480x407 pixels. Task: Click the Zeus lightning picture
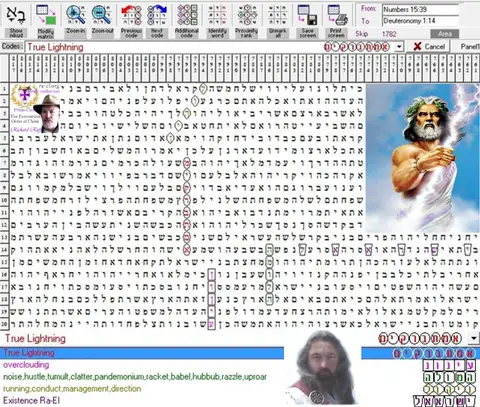coord(423,157)
